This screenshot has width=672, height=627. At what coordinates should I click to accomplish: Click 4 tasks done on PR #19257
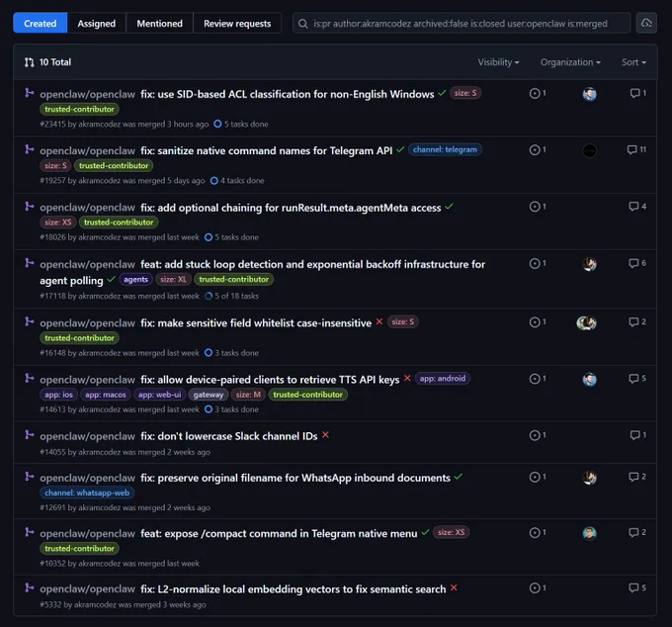pos(237,181)
